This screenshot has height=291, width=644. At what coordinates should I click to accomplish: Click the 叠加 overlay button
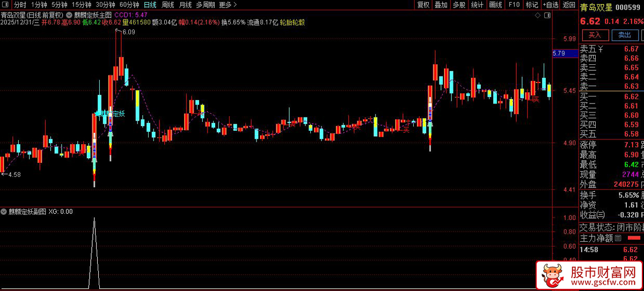(x=441, y=5)
